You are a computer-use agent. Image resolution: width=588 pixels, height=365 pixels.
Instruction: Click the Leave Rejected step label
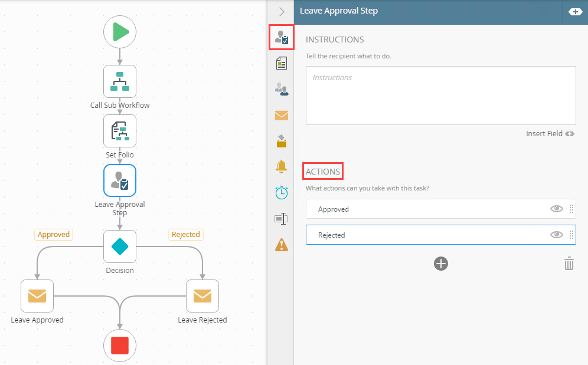(202, 320)
